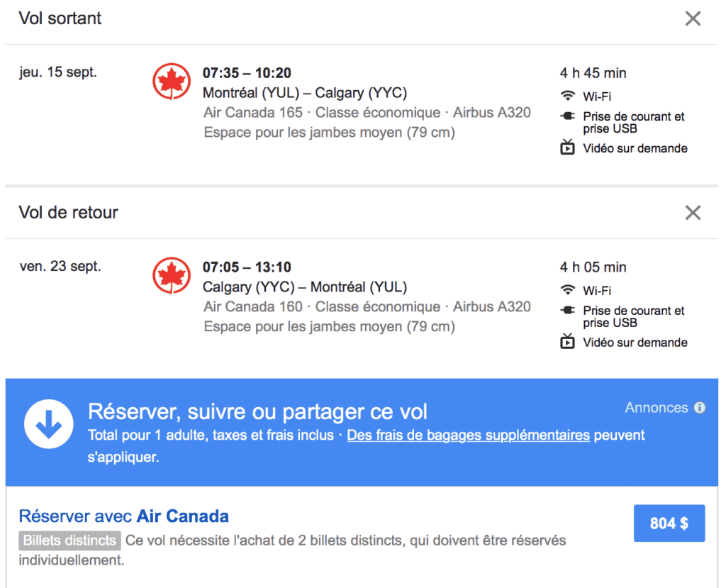Click the Billets distincts badge

(x=69, y=540)
